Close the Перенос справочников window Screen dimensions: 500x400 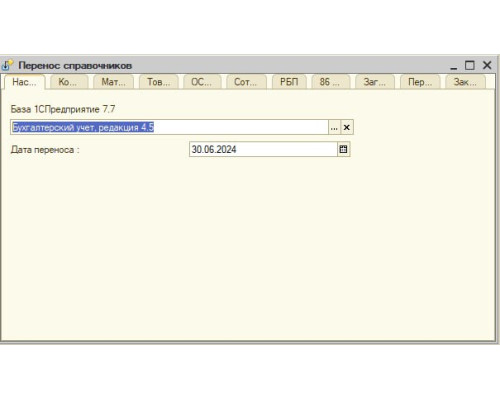(487, 65)
